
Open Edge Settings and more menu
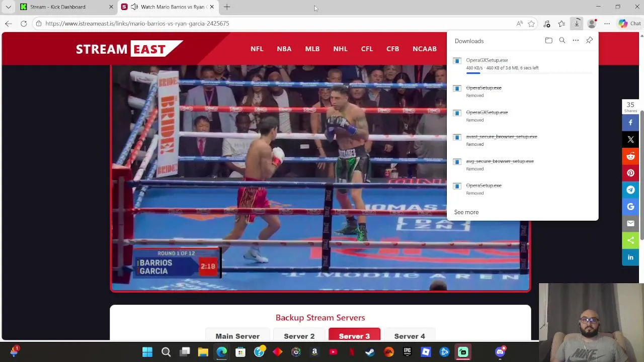(607, 24)
